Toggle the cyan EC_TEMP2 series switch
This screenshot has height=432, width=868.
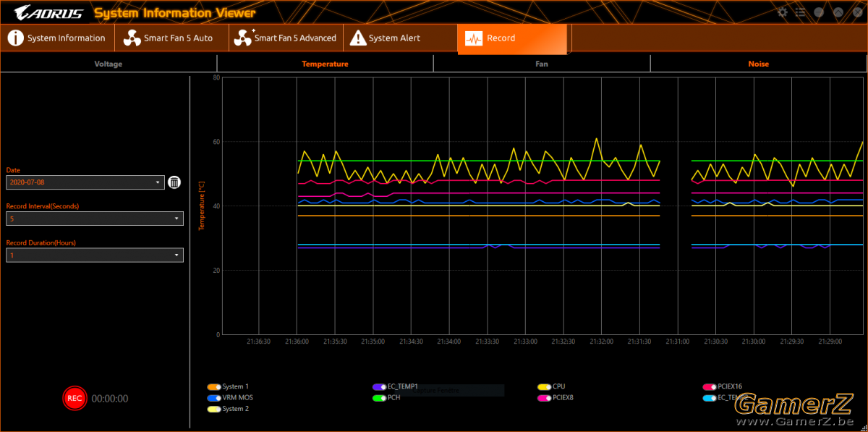(709, 397)
